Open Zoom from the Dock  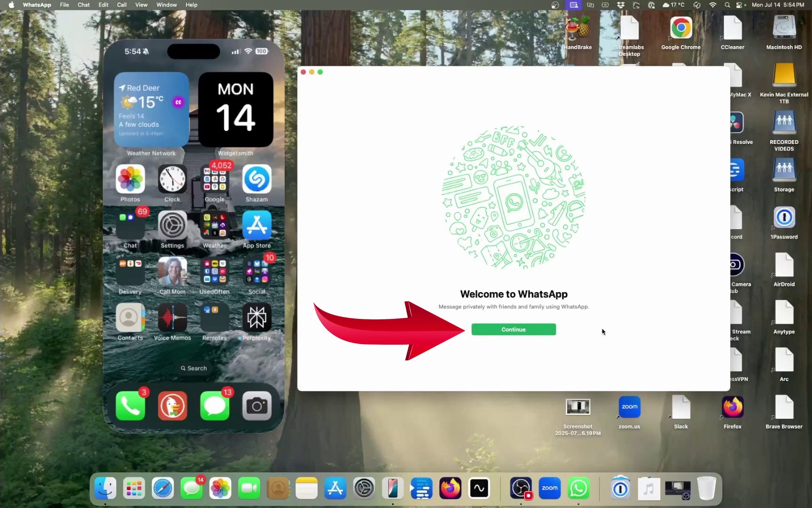click(550, 489)
